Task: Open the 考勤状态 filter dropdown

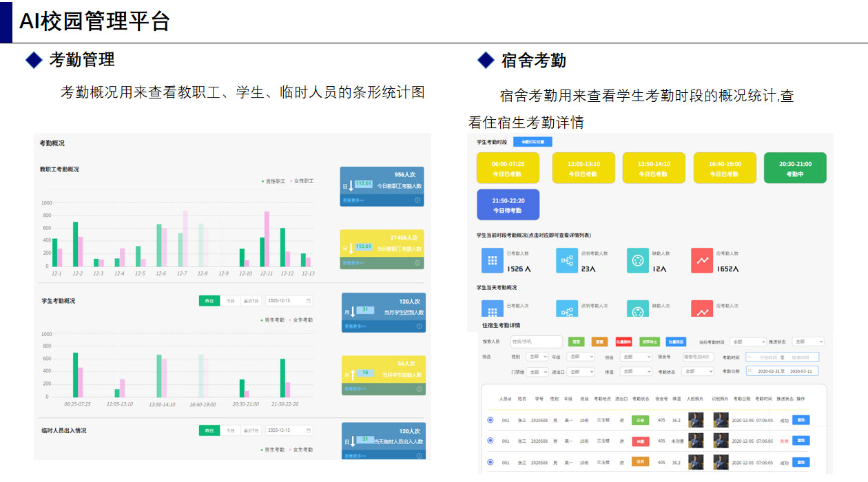Action: (x=697, y=372)
